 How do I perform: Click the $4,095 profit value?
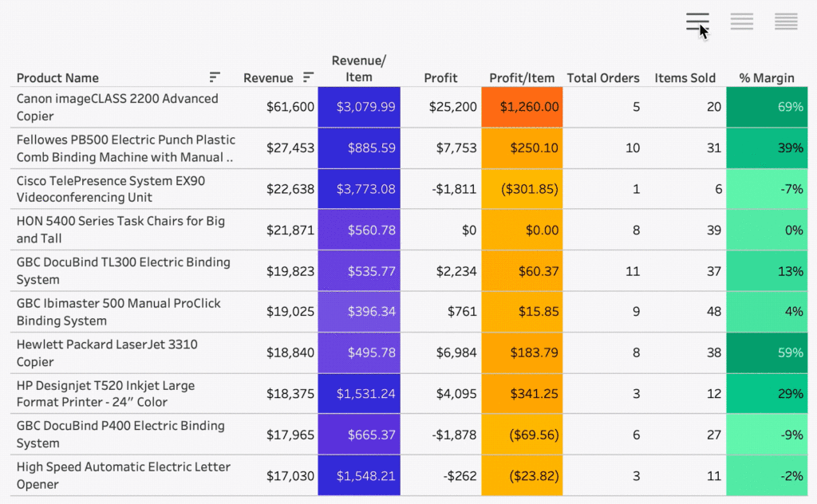(456, 394)
